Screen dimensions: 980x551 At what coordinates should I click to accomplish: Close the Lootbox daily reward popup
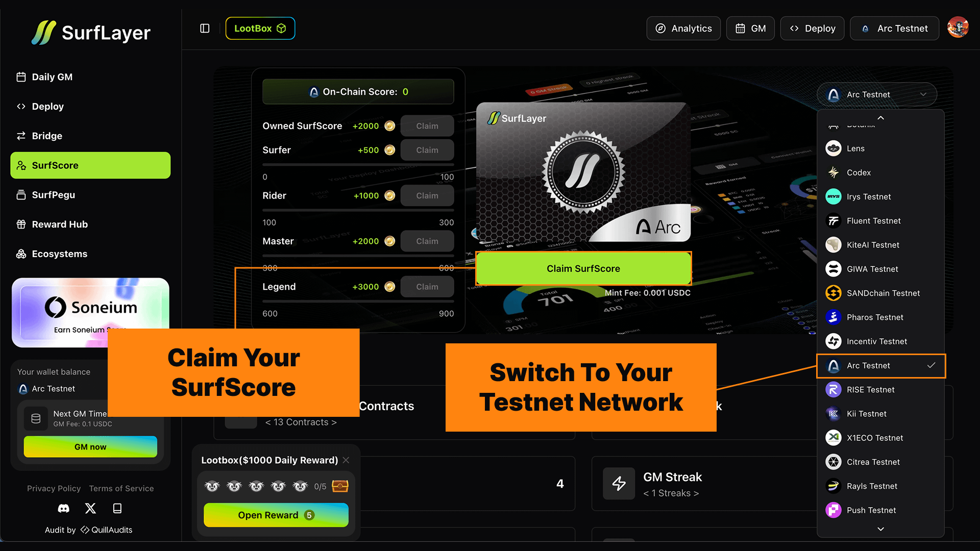(x=346, y=460)
